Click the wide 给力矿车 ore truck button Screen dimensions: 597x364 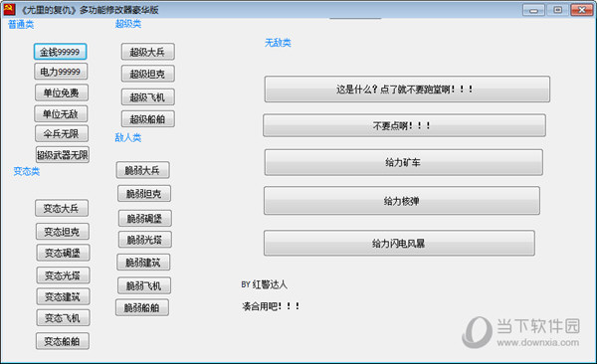[x=404, y=162]
